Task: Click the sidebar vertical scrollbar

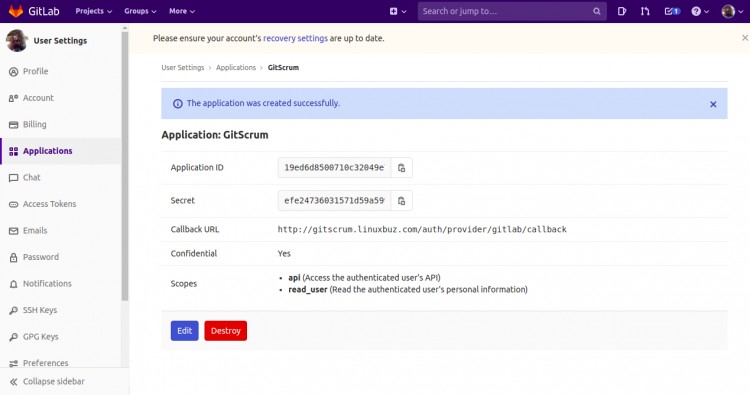Action: (x=125, y=165)
